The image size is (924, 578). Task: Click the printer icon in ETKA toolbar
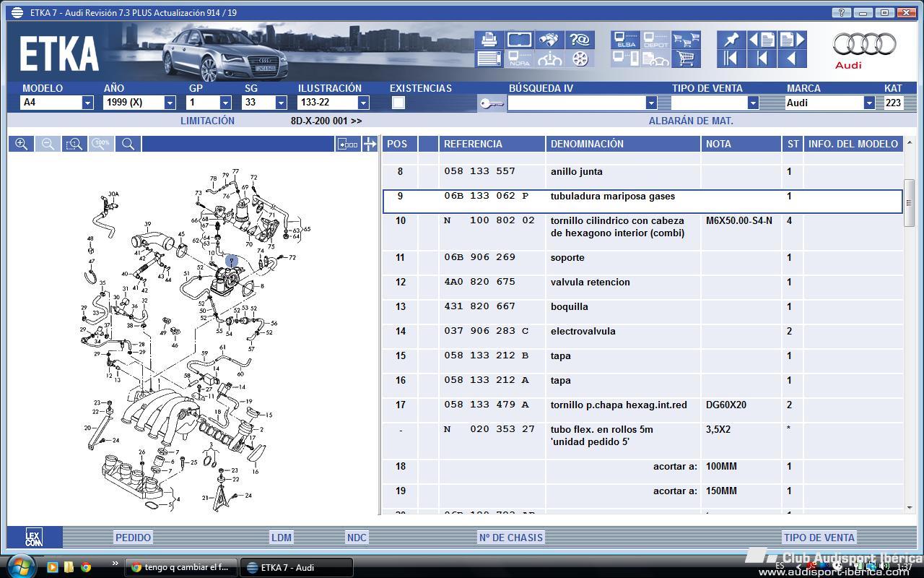point(489,39)
